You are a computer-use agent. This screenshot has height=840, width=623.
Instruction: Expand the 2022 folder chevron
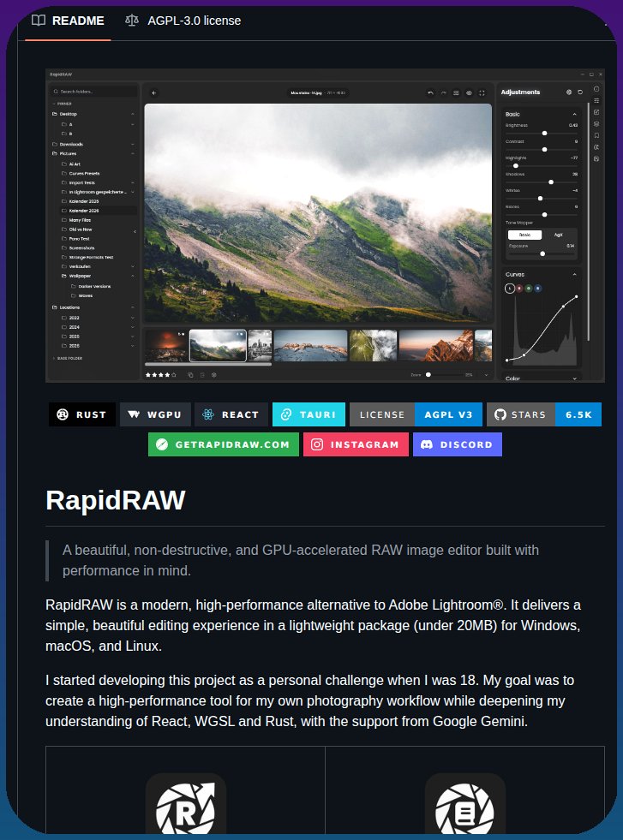[x=133, y=318]
